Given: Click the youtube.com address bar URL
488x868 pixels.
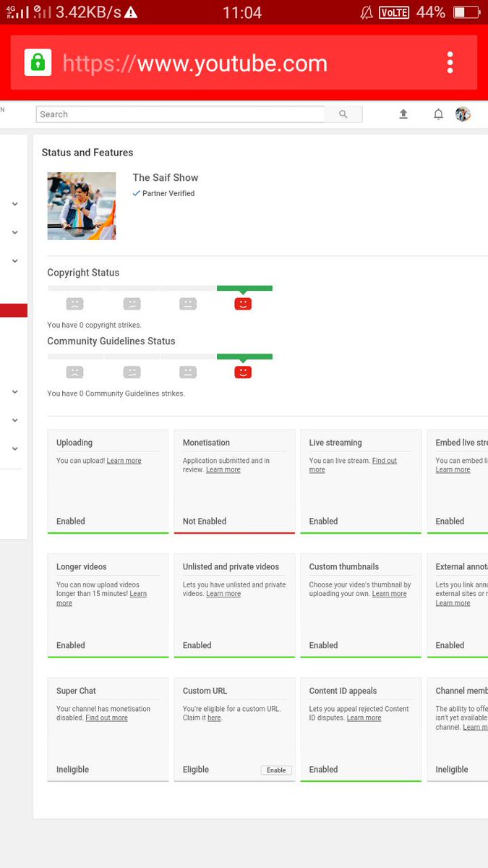Looking at the screenshot, I should click(195, 63).
